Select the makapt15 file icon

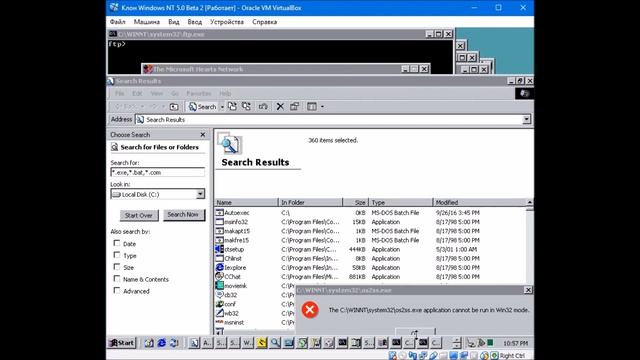tap(220, 231)
